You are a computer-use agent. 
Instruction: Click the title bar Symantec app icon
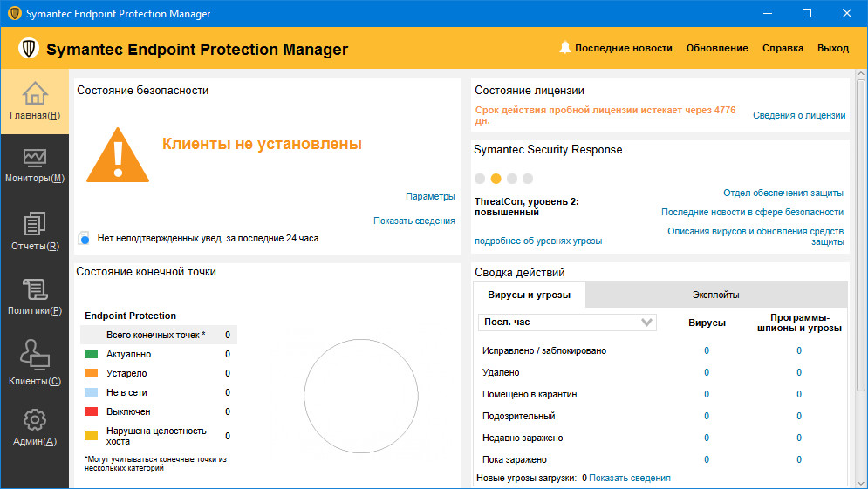tap(14, 13)
